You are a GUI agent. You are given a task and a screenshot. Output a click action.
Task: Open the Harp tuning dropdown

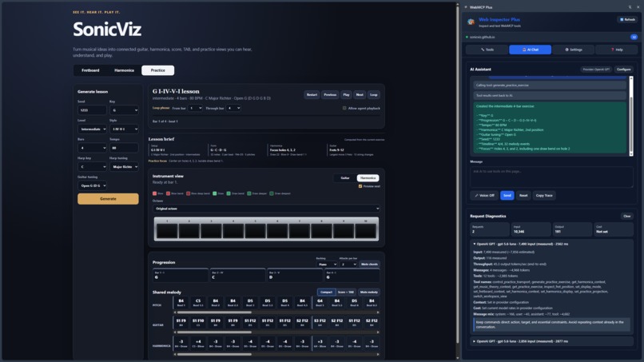pos(124,167)
